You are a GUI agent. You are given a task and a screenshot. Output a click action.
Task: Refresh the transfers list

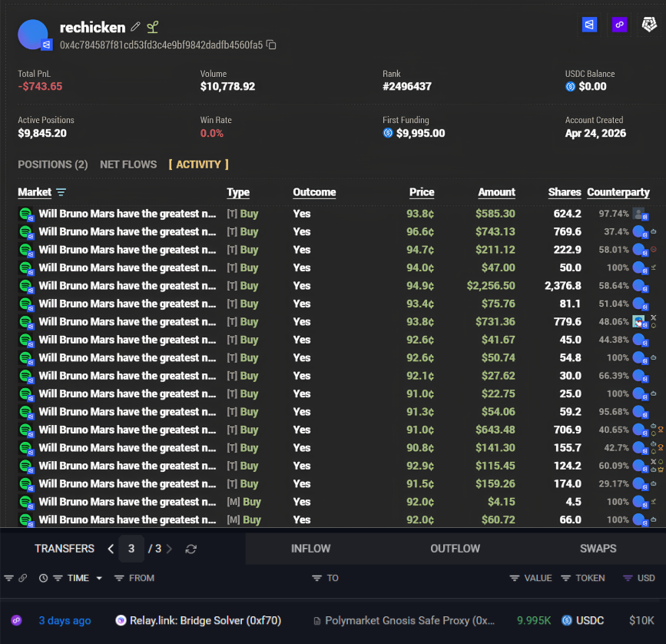pos(191,549)
